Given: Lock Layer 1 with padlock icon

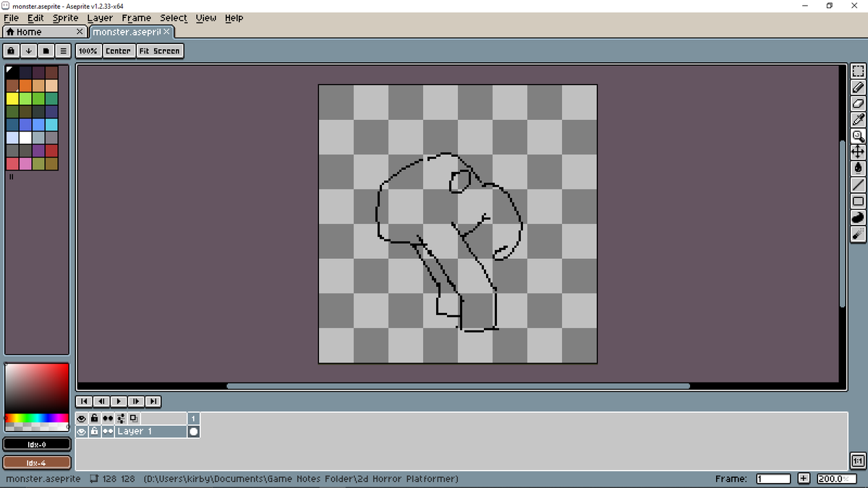Looking at the screenshot, I should click(x=95, y=432).
